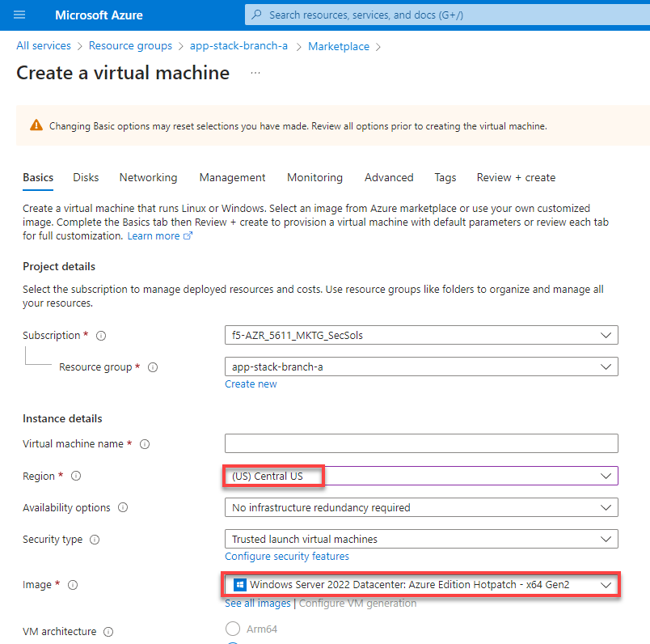Show Resource group info icon
Screen dimensions: 650x644
click(x=153, y=367)
